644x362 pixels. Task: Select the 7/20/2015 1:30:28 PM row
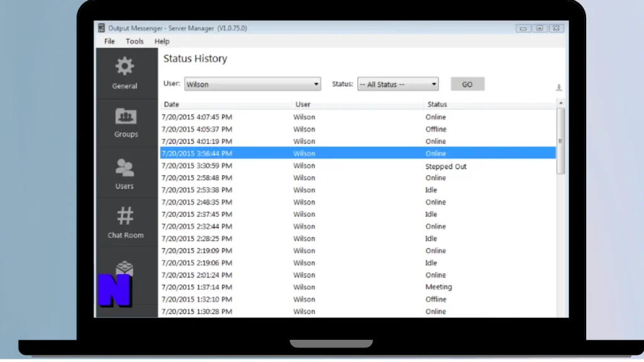tap(358, 311)
